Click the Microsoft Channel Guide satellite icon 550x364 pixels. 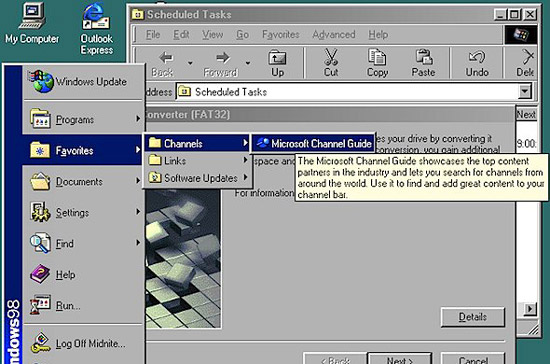262,143
